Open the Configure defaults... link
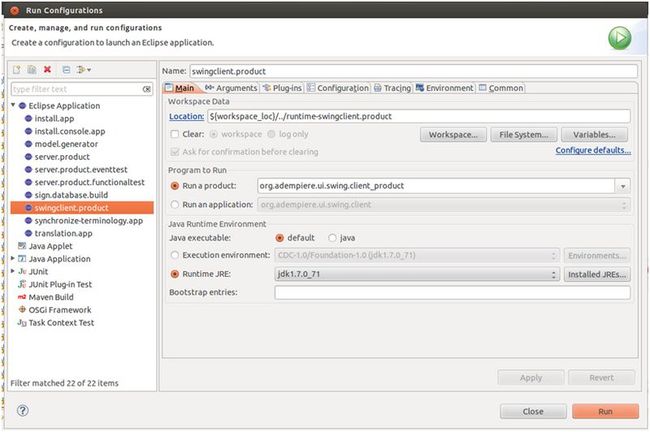The image size is (650, 432). 593,150
